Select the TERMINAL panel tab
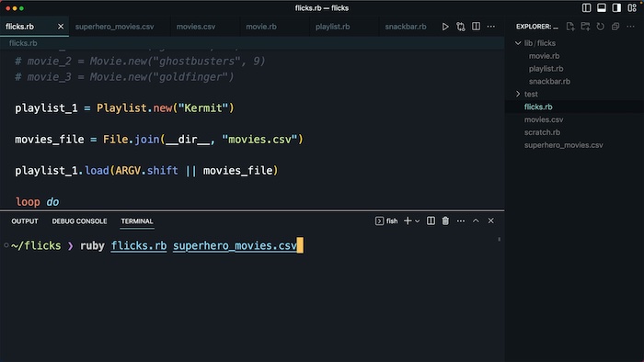The height and width of the screenshot is (362, 644). 137,221
